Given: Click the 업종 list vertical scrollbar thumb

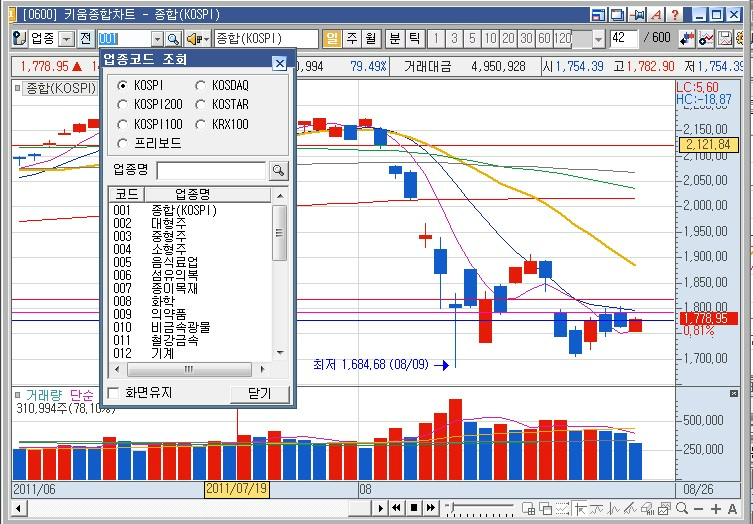Looking at the screenshot, I should (x=279, y=233).
